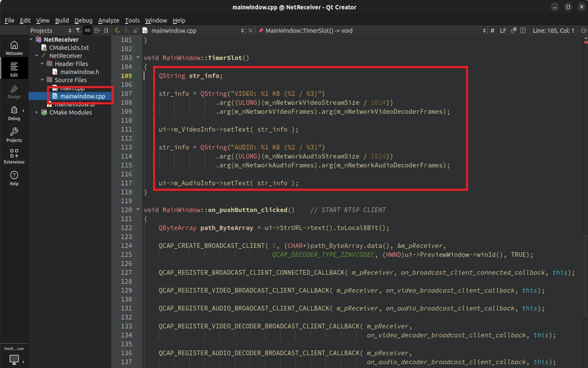Open the Tools menu

click(132, 20)
